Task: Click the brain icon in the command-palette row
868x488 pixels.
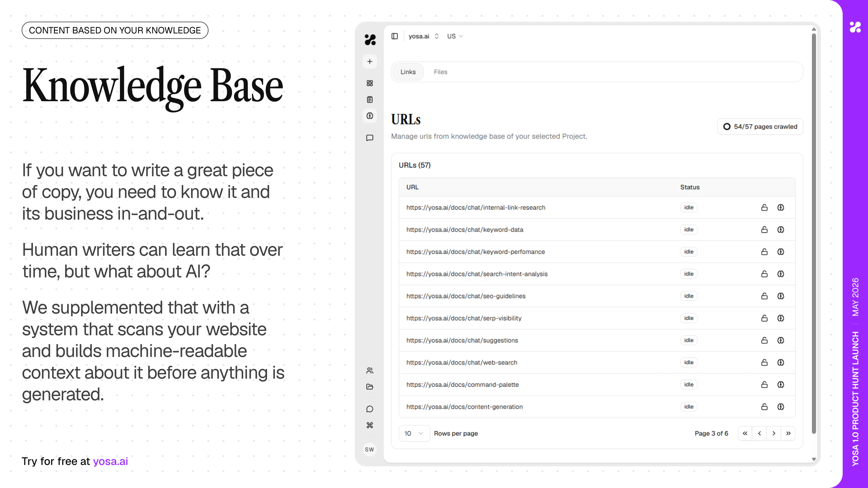Action: coord(781,385)
